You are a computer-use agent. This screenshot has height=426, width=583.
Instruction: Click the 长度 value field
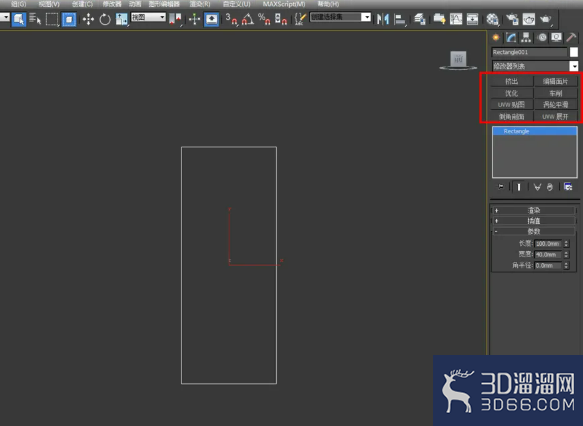coord(548,244)
